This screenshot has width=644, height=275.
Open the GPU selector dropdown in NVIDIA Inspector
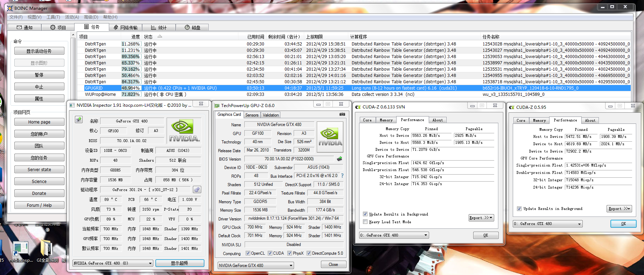113,263
